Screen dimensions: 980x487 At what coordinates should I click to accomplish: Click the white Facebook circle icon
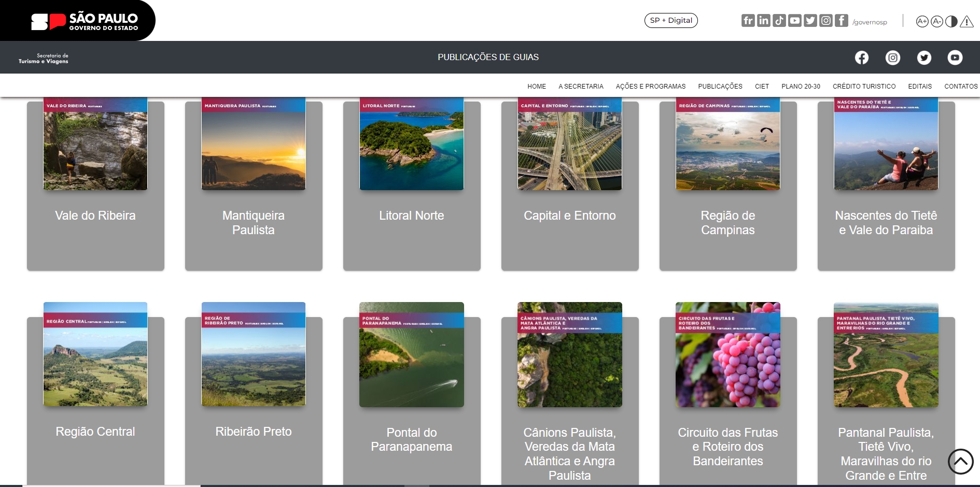pos(862,58)
